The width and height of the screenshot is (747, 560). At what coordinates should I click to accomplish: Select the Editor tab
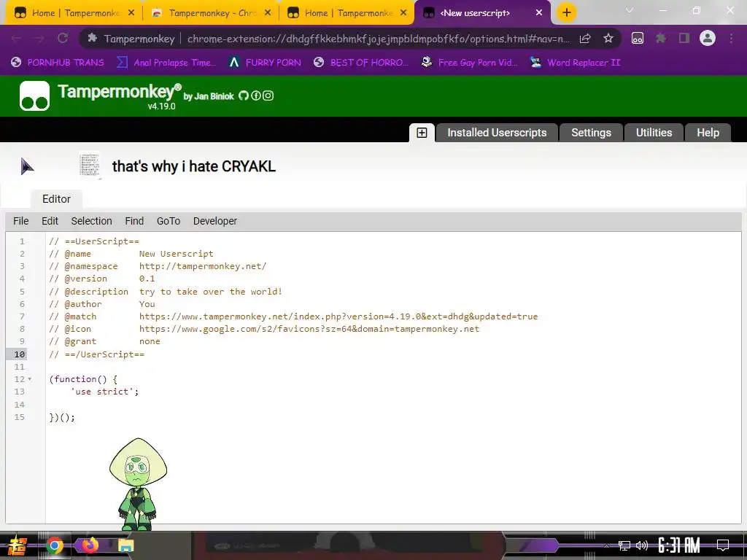point(56,198)
